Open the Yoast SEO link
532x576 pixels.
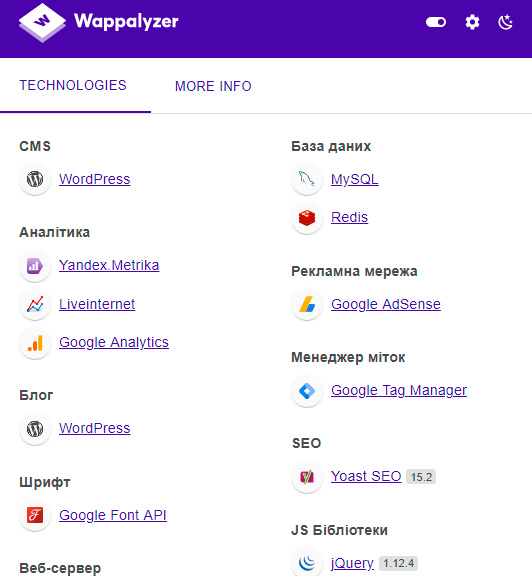click(366, 476)
